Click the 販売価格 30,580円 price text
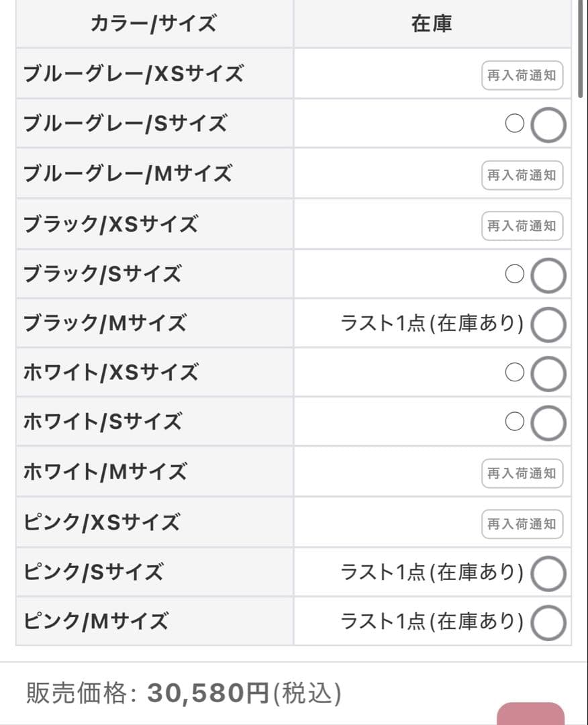Image resolution: width=588 pixels, height=725 pixels. [x=183, y=693]
